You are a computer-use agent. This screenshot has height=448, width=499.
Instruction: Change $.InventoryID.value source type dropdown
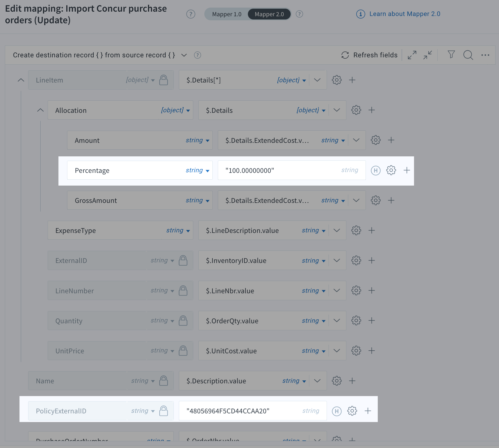[314, 261]
